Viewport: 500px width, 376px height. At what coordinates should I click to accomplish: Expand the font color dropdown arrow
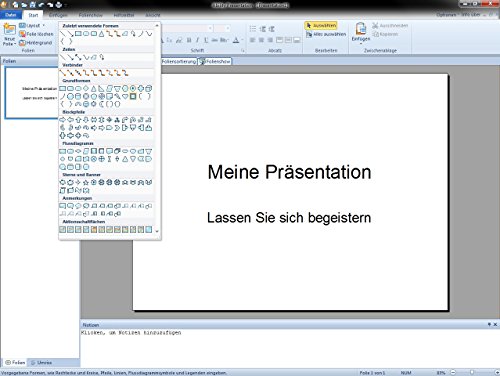tap(242, 40)
